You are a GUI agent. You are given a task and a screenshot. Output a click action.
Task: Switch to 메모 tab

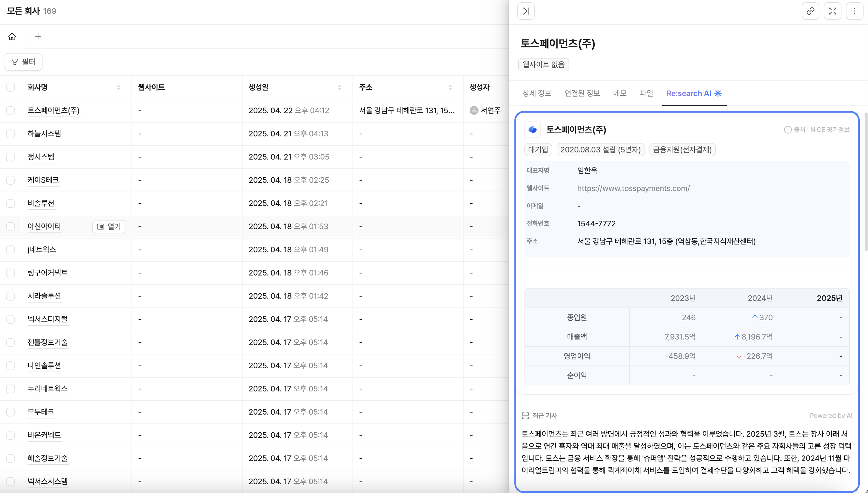pos(620,93)
